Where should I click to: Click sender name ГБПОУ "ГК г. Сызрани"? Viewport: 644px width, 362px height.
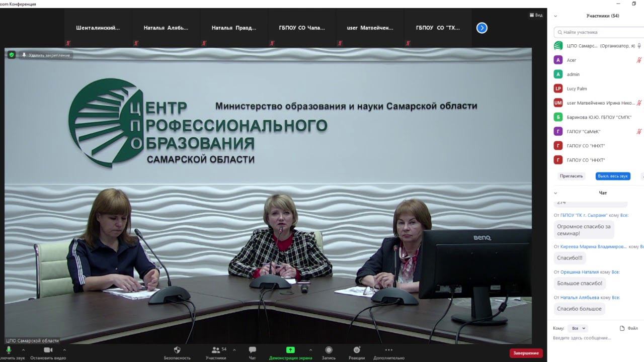(x=584, y=215)
